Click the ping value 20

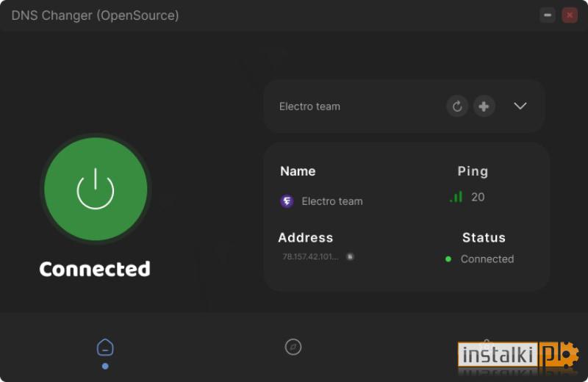click(478, 197)
